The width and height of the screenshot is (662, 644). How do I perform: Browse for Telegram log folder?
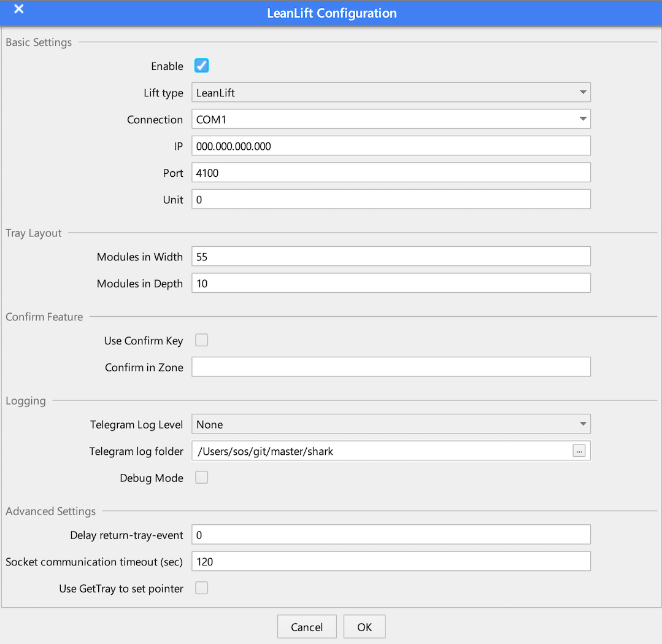click(579, 451)
